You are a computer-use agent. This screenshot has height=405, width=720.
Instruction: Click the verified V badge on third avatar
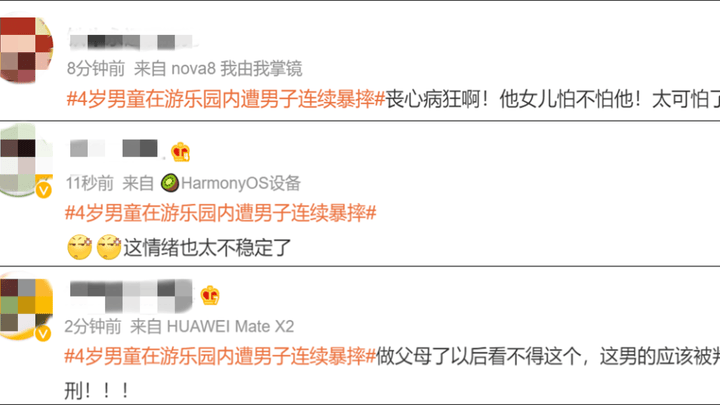(x=44, y=333)
